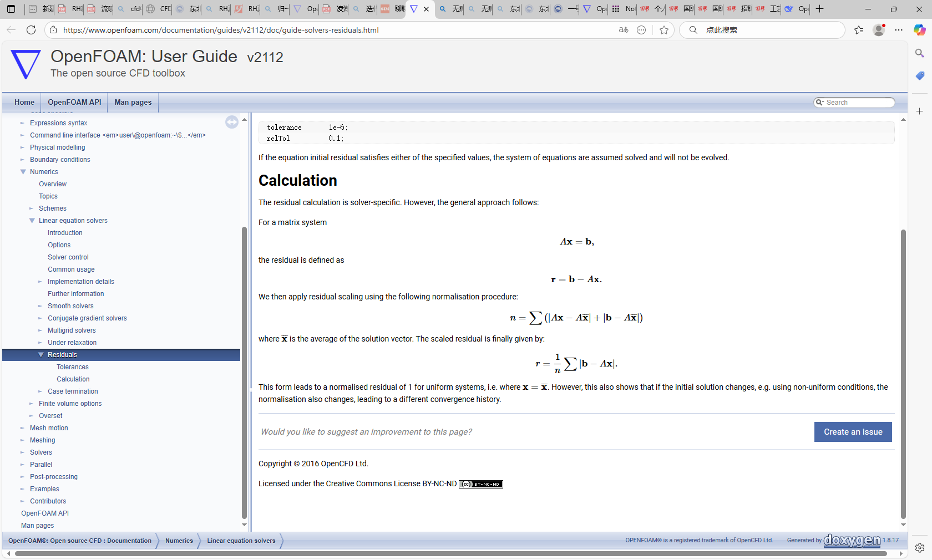Image resolution: width=932 pixels, height=560 pixels.
Task: Switch to the Man pages tab
Action: coord(133,102)
